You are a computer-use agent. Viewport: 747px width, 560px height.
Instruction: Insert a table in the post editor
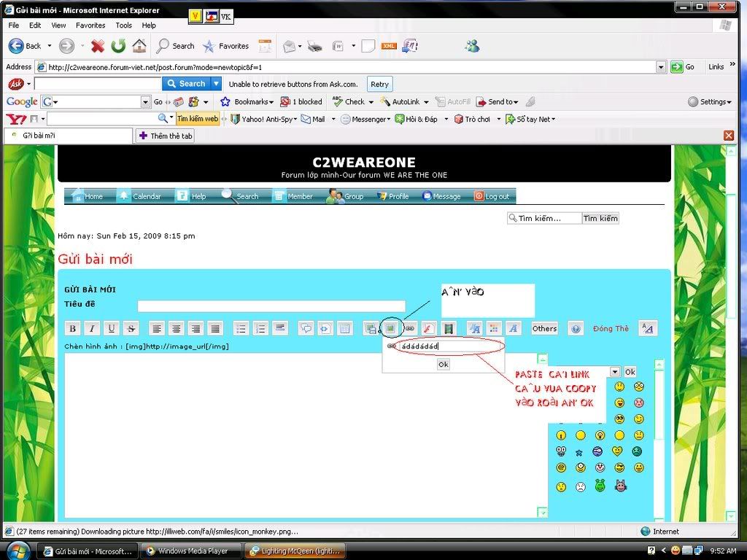(345, 328)
